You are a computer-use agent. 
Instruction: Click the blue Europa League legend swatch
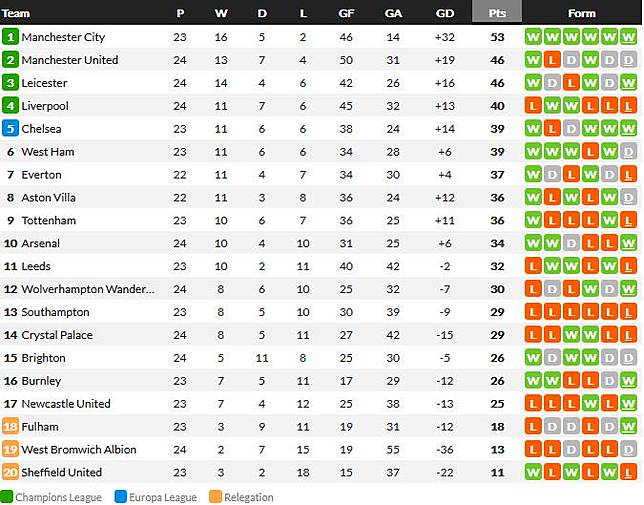(x=122, y=497)
